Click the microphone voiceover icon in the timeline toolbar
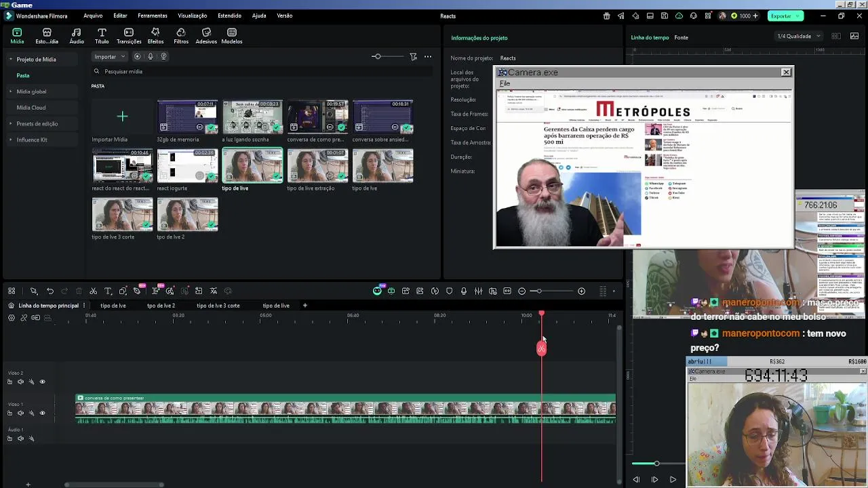 click(x=464, y=291)
